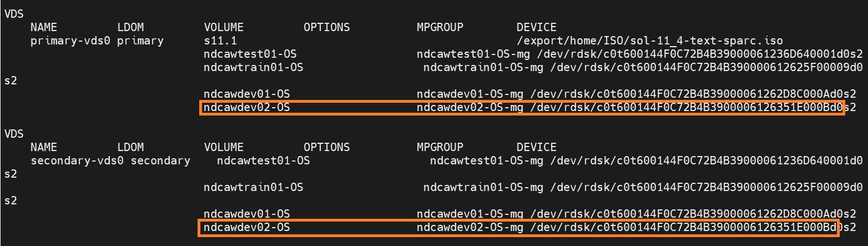Click the VOLUME column header in secondary table
The height and width of the screenshot is (246, 868).
224,147
